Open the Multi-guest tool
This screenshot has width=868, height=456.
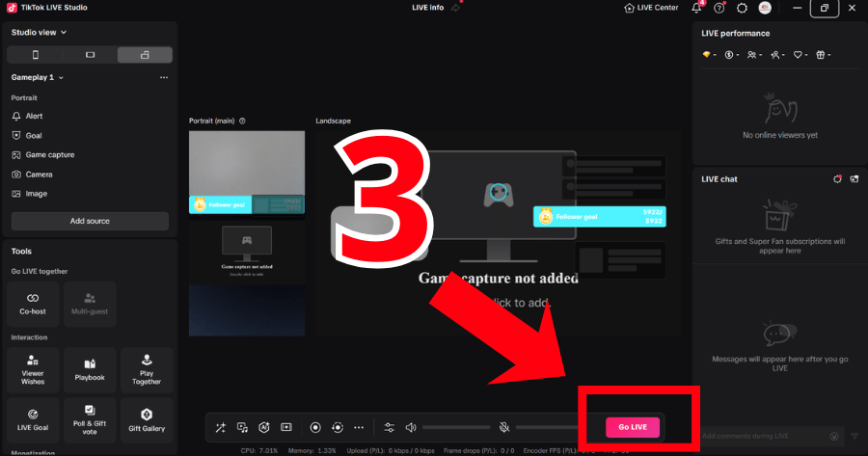point(90,304)
